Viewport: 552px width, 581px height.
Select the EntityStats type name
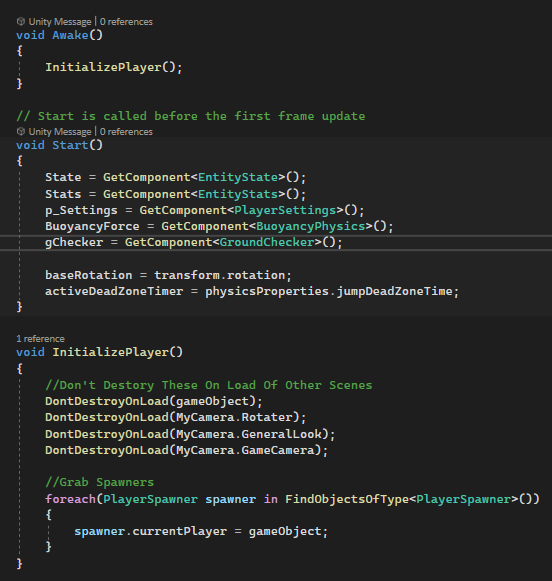238,194
